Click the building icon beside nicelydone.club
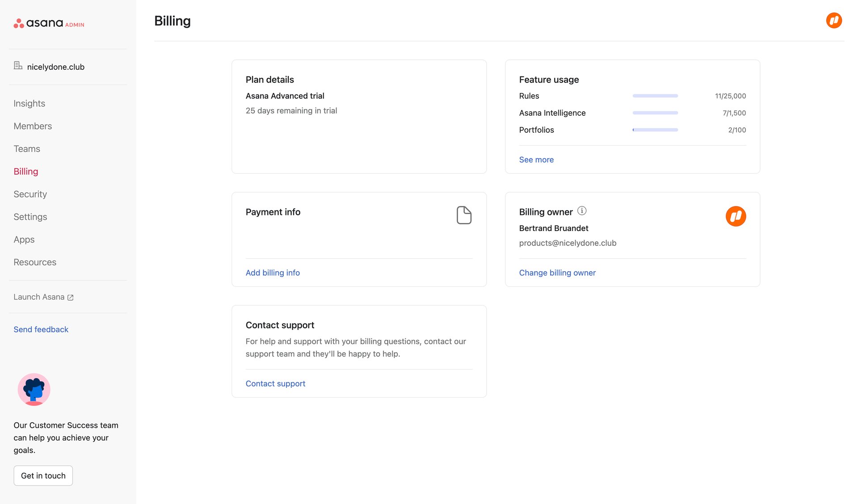 click(18, 65)
